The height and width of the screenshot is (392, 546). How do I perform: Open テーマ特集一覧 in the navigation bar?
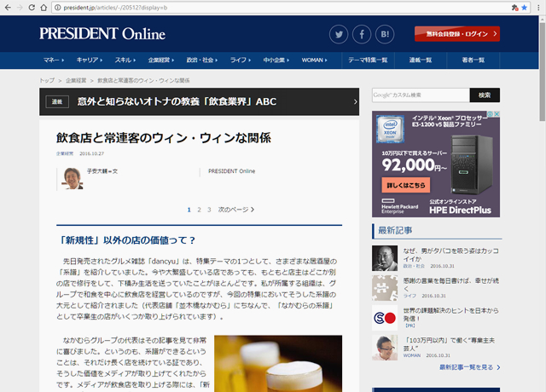[368, 61]
